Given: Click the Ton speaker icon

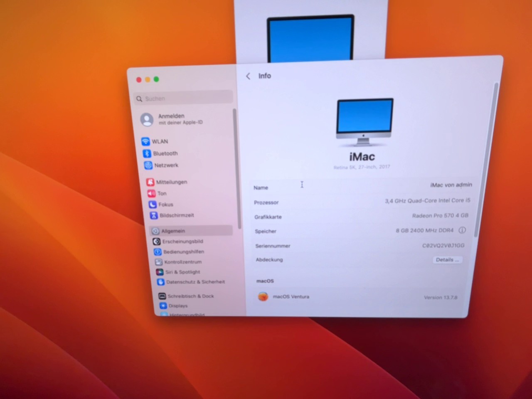Looking at the screenshot, I should point(151,193).
